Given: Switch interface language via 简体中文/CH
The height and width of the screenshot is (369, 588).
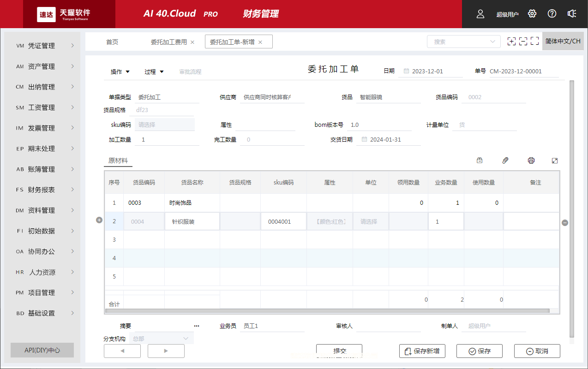Looking at the screenshot, I should [x=563, y=41].
